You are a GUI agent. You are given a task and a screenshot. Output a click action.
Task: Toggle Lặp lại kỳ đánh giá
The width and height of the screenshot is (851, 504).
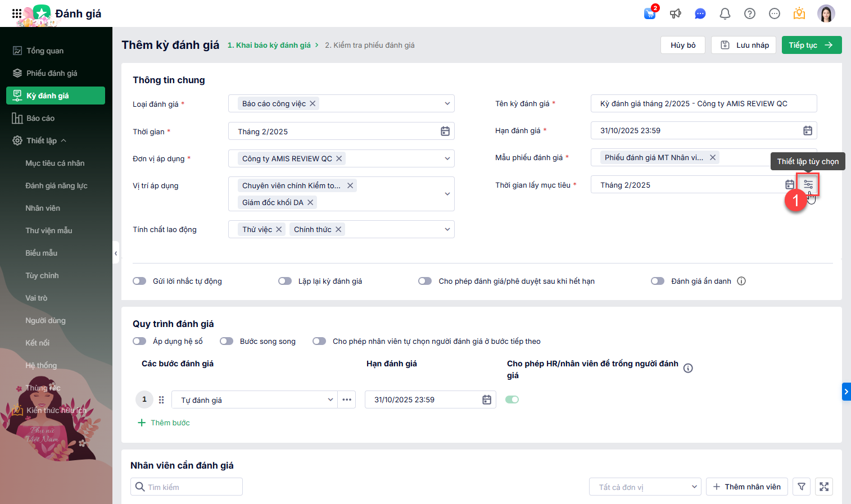[285, 281]
